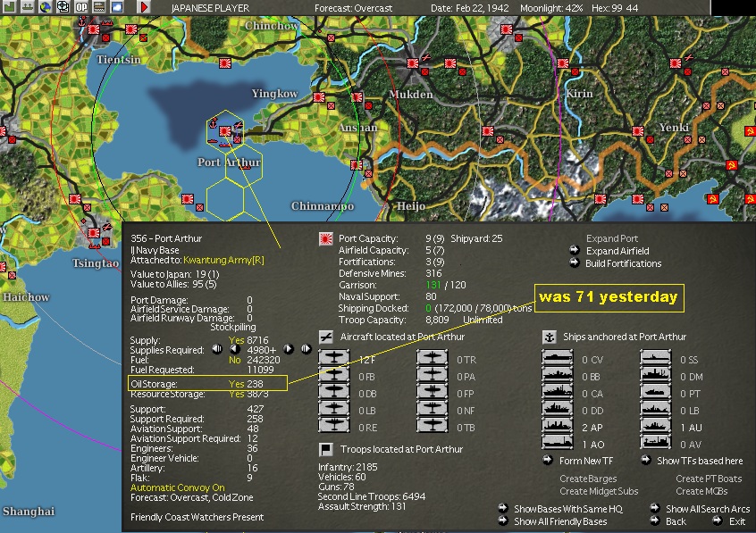Toggle Automatic Convoy On setting
756x533 pixels.
(178, 487)
